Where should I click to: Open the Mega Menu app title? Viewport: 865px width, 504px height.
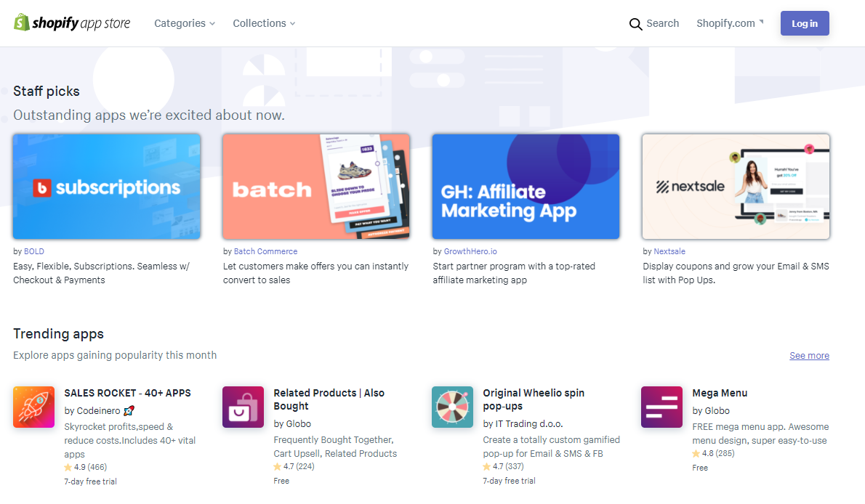720,393
